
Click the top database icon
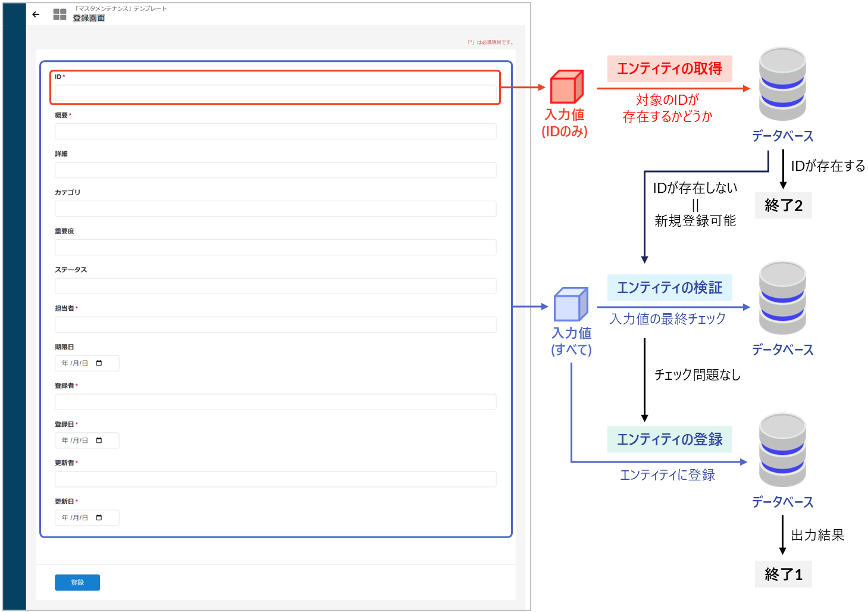tap(782, 84)
